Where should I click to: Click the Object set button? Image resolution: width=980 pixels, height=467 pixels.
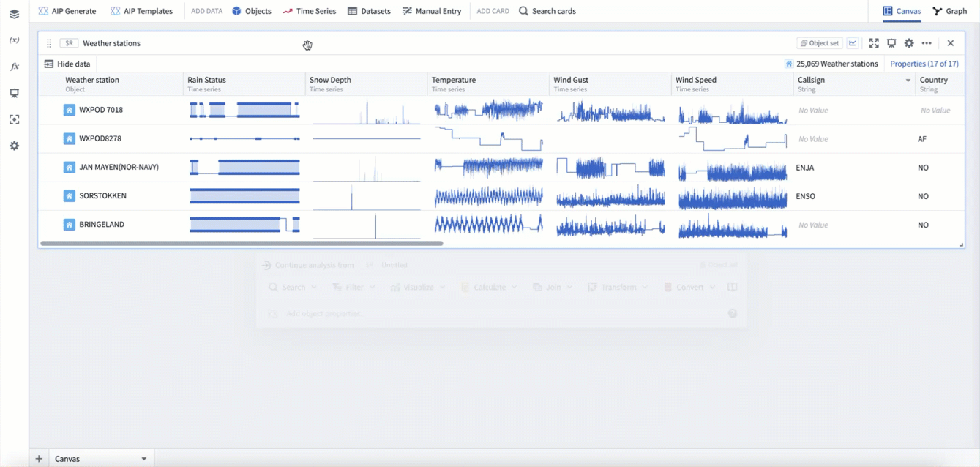[819, 43]
